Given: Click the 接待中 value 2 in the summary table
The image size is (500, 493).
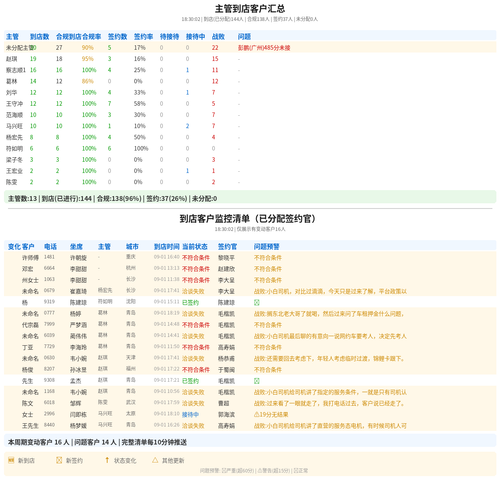Looking at the screenshot, I should (187, 126).
